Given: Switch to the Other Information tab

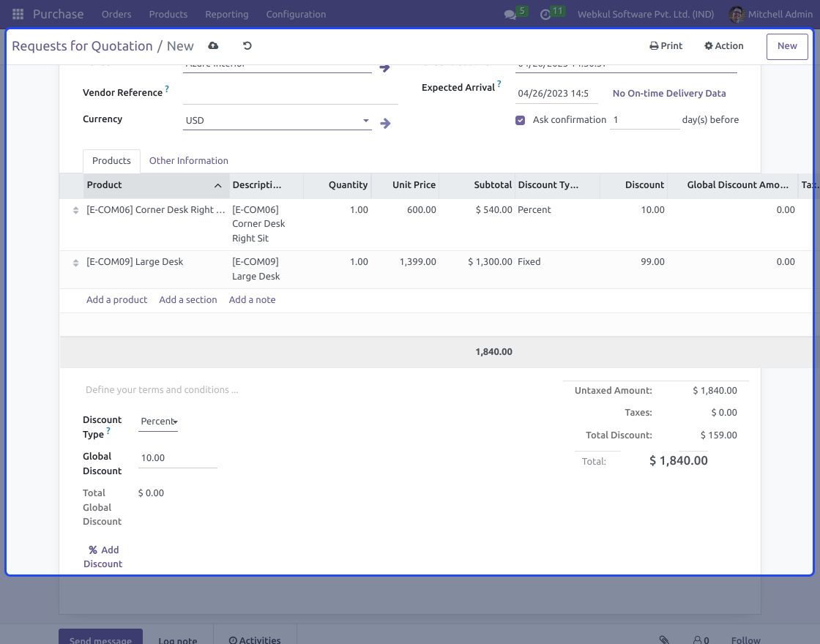Looking at the screenshot, I should coord(189,161).
